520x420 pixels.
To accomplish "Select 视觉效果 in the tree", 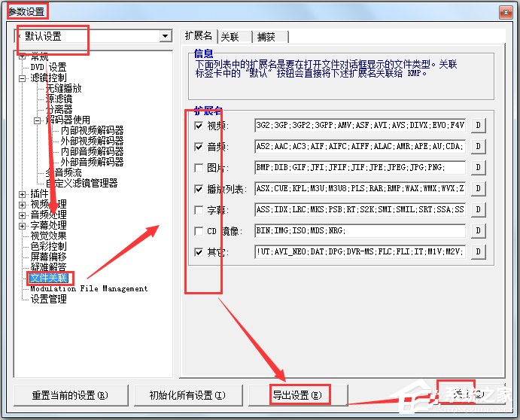I will click(48, 236).
